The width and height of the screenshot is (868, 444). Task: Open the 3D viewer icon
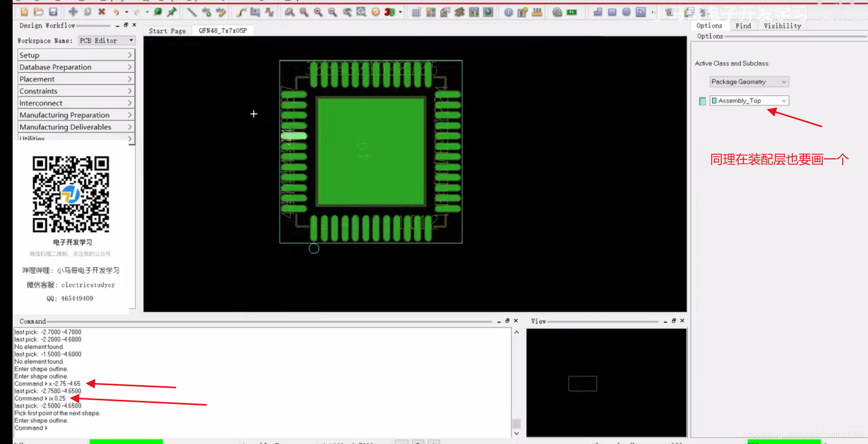pyautogui.click(x=390, y=12)
